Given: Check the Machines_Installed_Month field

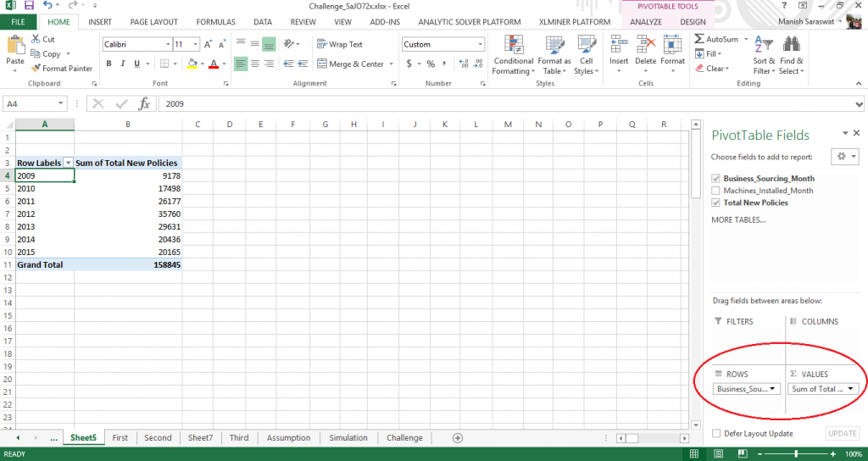Looking at the screenshot, I should [x=717, y=191].
